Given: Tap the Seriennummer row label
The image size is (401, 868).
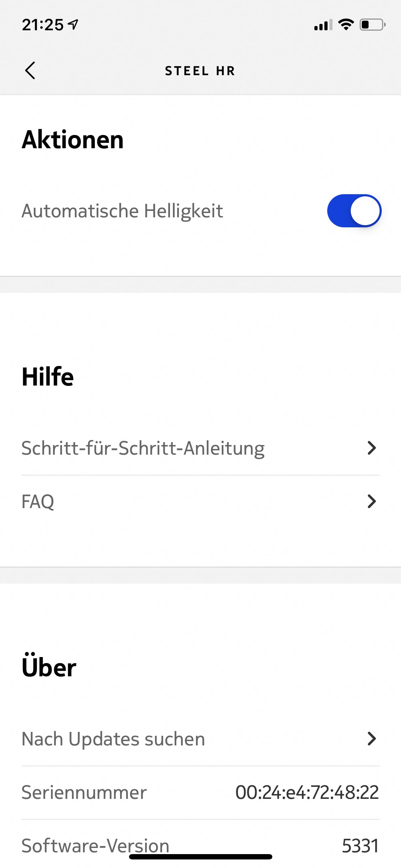Looking at the screenshot, I should (84, 792).
